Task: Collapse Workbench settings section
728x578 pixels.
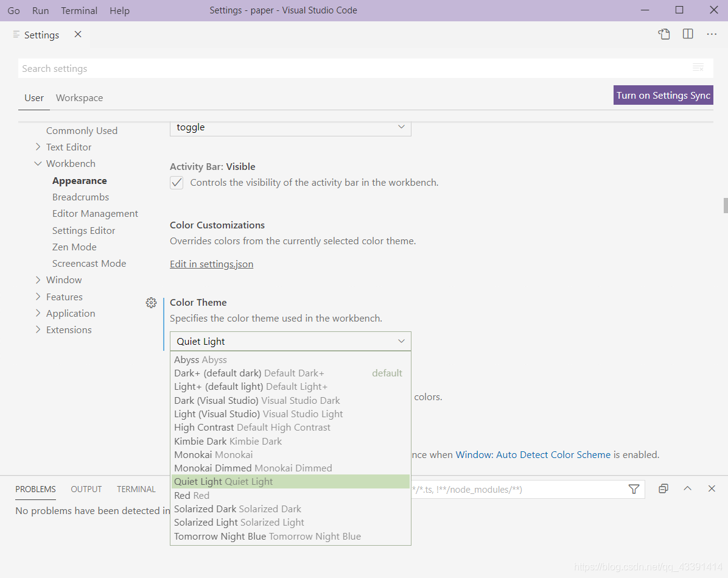Action: coord(38,164)
